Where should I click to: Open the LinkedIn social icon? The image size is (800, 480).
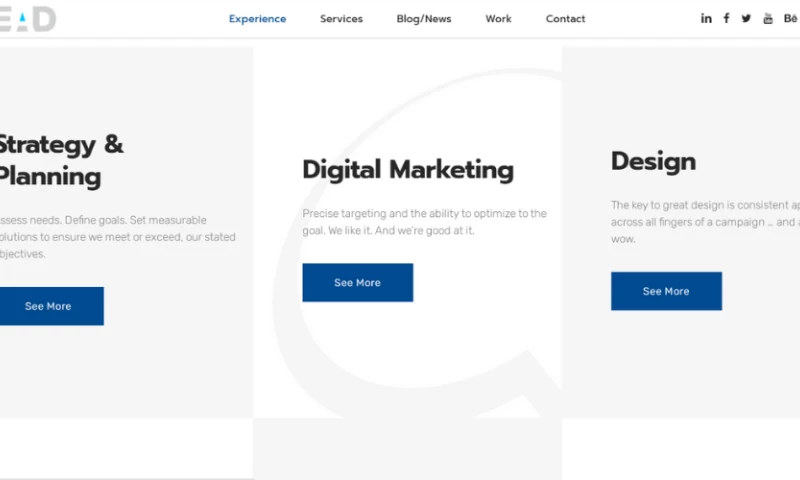point(706,19)
